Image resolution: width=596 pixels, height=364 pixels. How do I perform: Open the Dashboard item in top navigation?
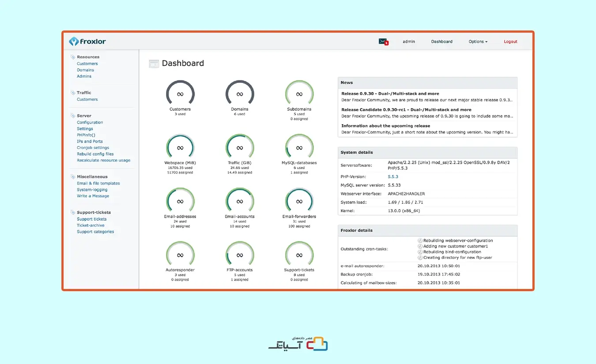point(442,41)
